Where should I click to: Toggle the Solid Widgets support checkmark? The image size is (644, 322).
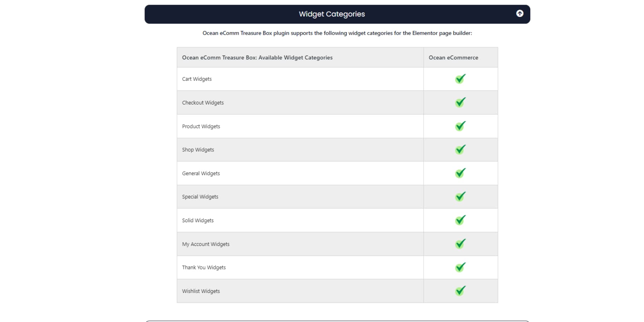tap(460, 220)
